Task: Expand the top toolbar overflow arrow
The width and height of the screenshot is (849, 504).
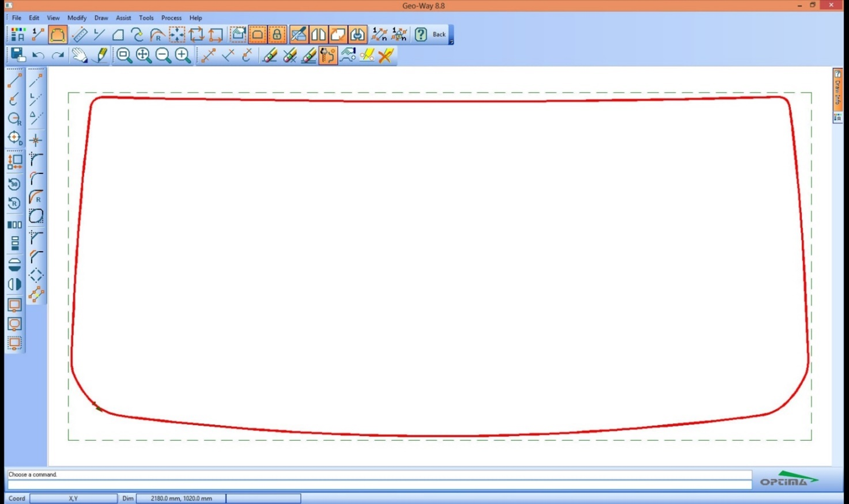Action: 451,41
